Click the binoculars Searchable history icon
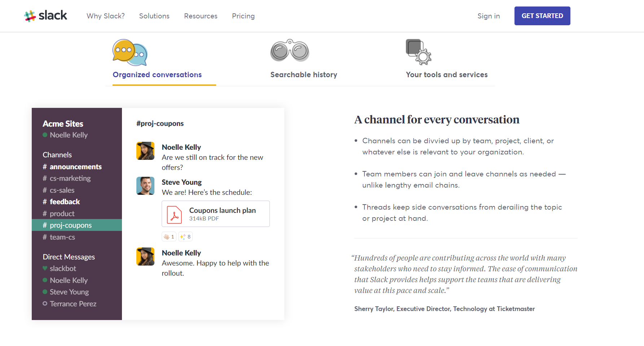This screenshot has width=644, height=346. pos(290,51)
